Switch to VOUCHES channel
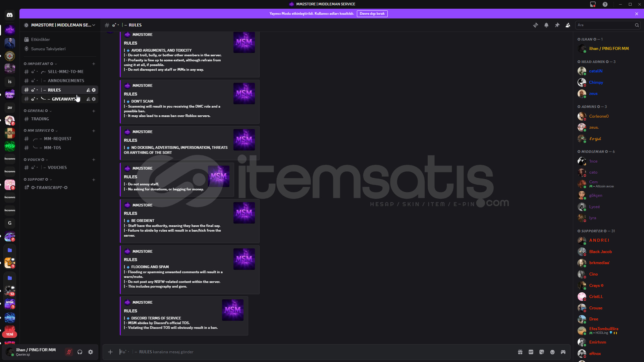This screenshot has width=644, height=362. tap(60, 168)
